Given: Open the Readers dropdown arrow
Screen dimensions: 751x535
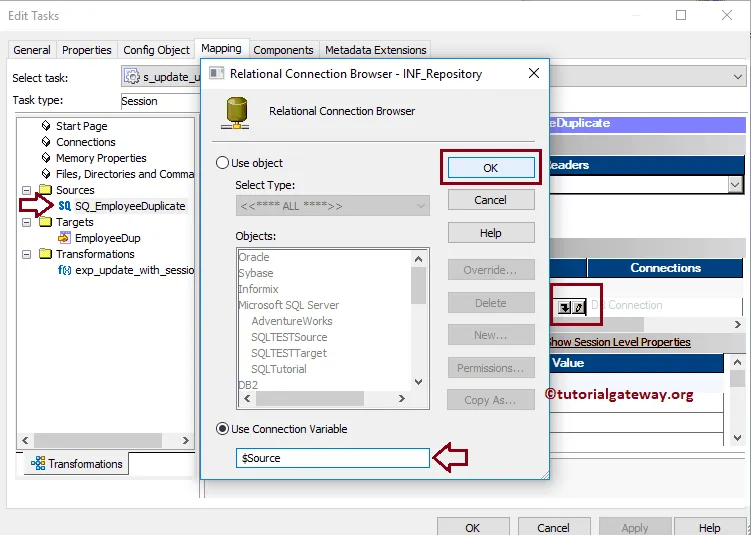Looking at the screenshot, I should (x=735, y=184).
